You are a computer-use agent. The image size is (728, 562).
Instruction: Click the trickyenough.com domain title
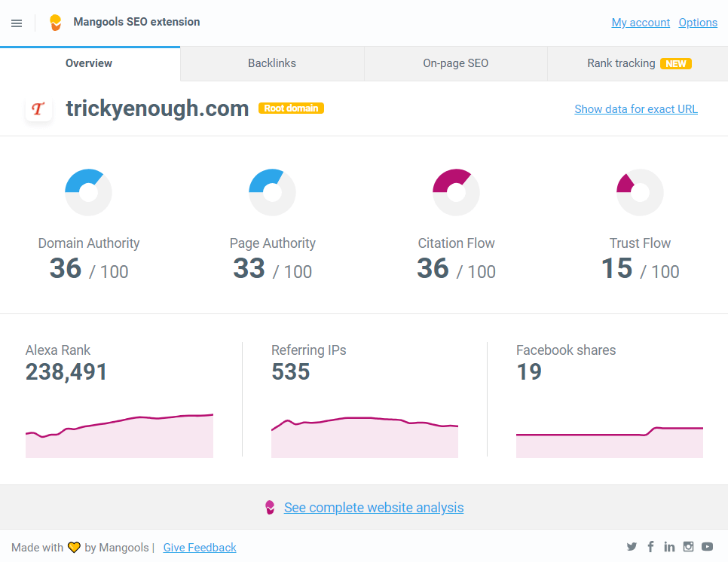(x=158, y=108)
